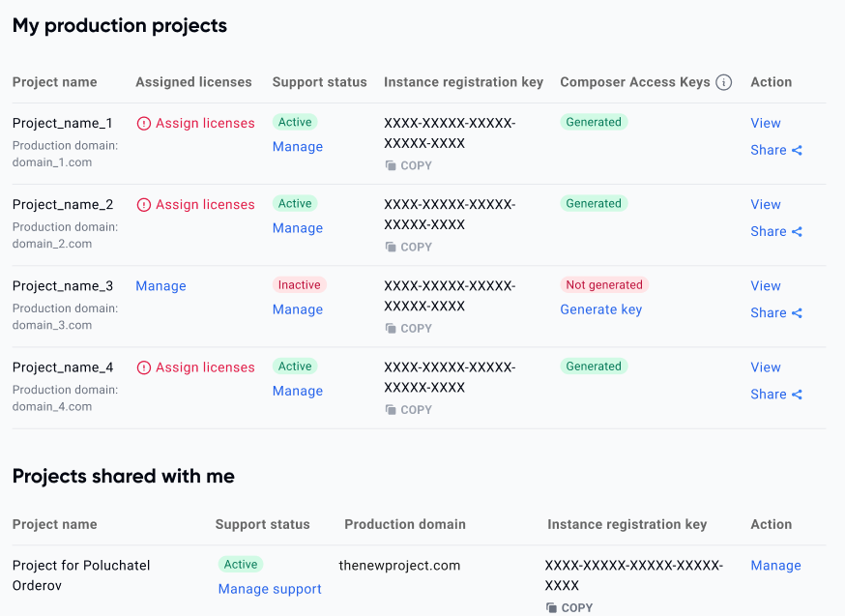Click the Not generated badge
Image resolution: width=845 pixels, height=616 pixels.
[x=604, y=285]
